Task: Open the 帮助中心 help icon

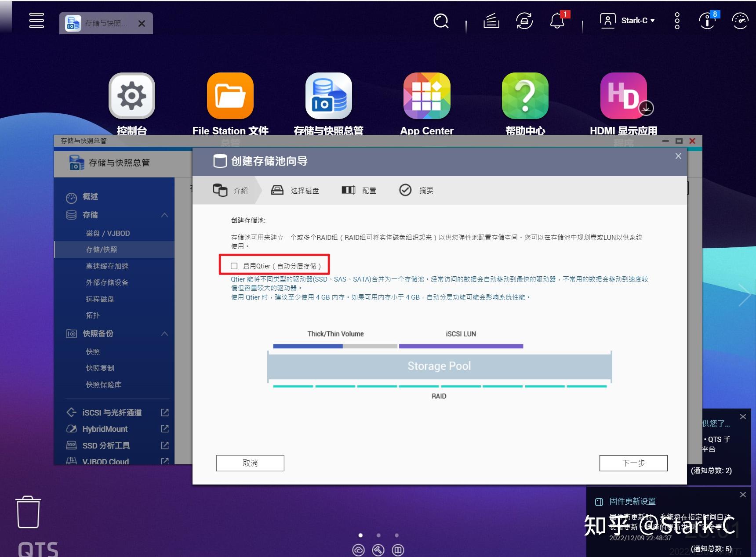Action: tap(525, 95)
